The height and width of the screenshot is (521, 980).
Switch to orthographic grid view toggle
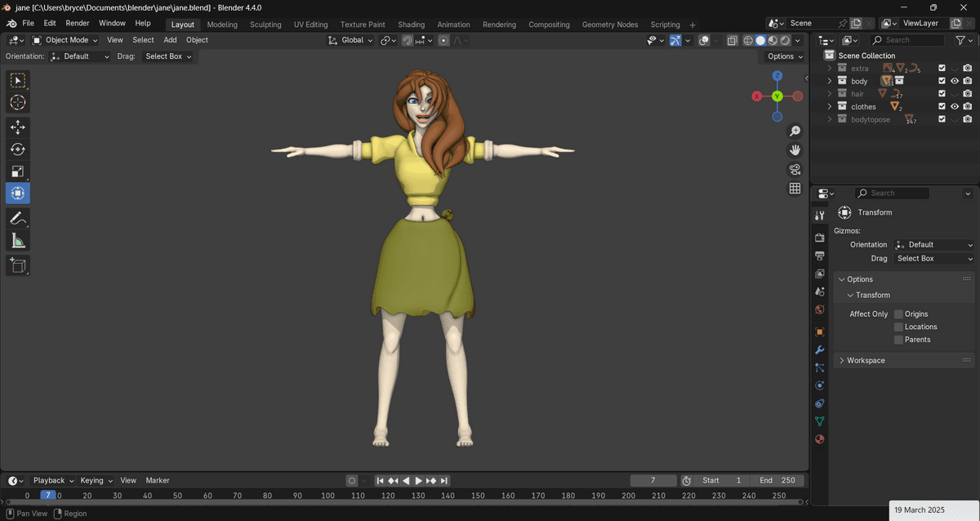tap(795, 189)
